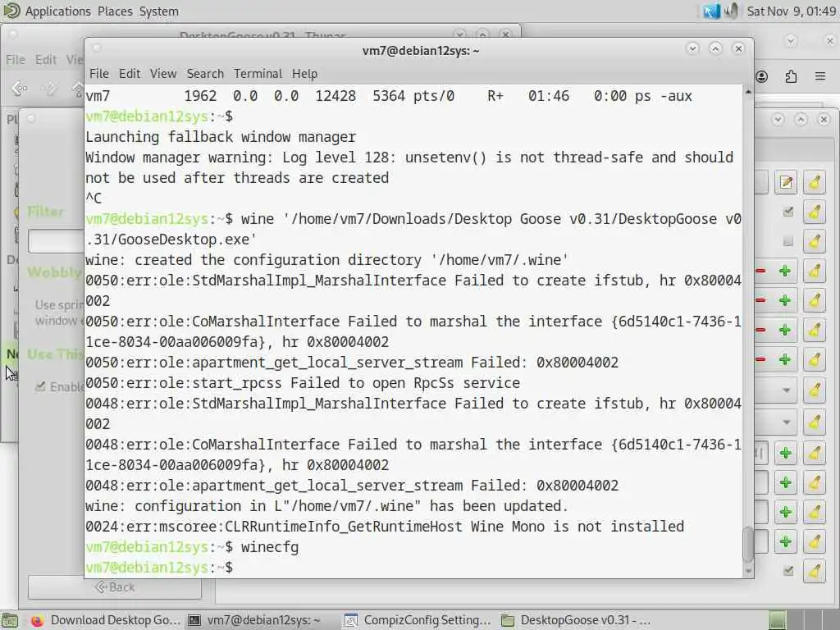Click the Show Desktop icon in bottom panel
The height and width of the screenshot is (630, 840).
point(9,620)
